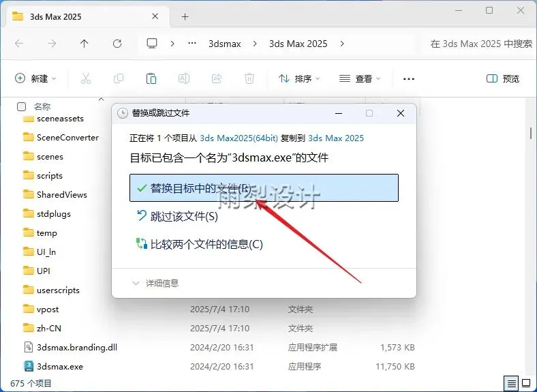Select the SharedViews folder

point(61,194)
